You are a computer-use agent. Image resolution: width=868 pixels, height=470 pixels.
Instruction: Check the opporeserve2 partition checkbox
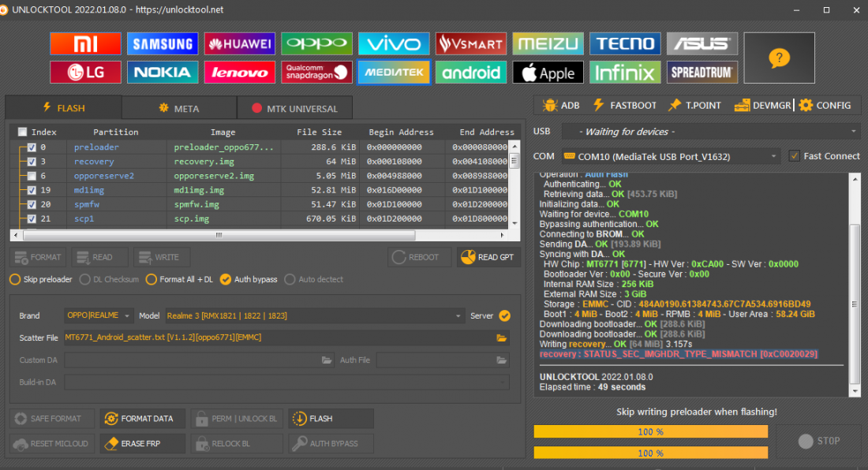point(32,176)
